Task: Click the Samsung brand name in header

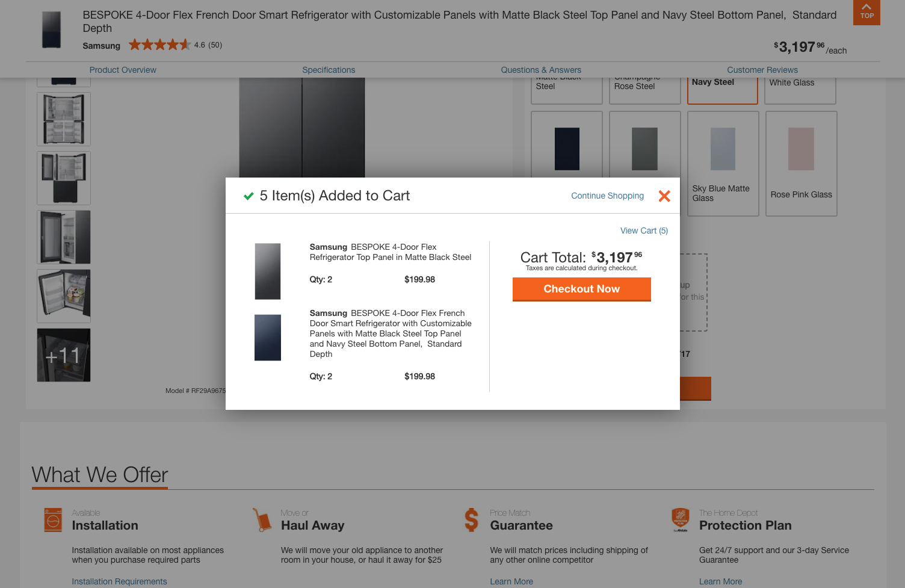Action: (101, 46)
